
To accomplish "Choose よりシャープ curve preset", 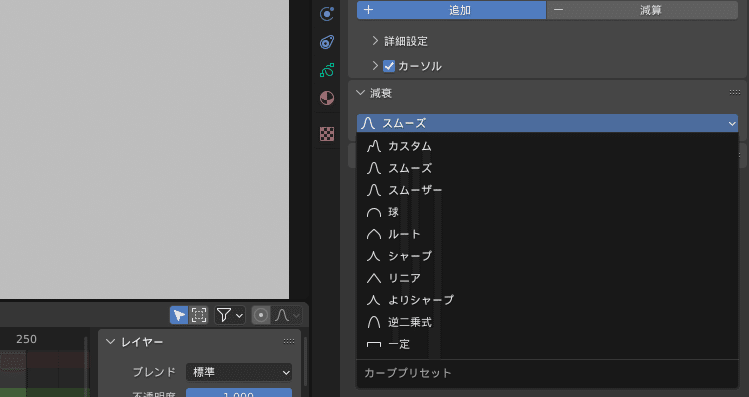I will [x=547, y=300].
